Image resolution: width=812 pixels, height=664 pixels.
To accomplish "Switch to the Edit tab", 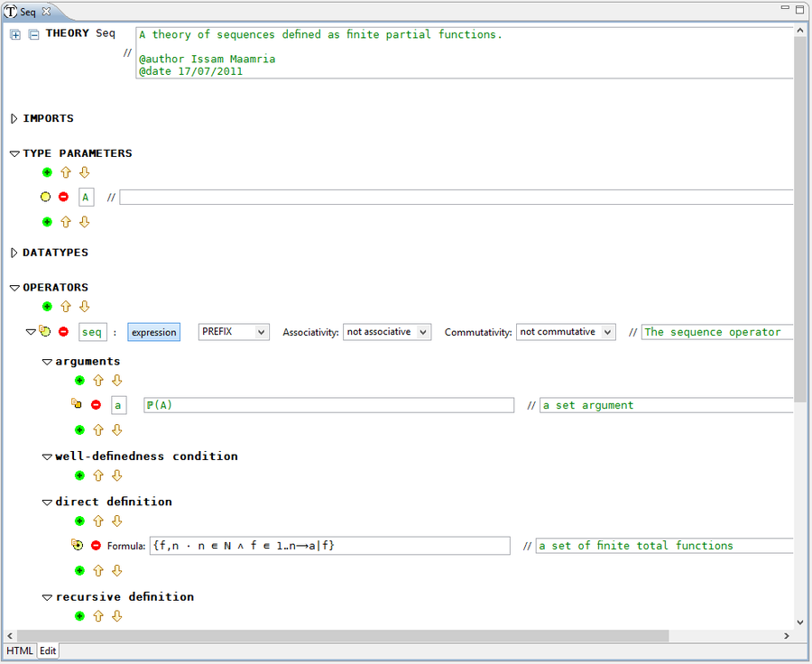I will [x=48, y=650].
